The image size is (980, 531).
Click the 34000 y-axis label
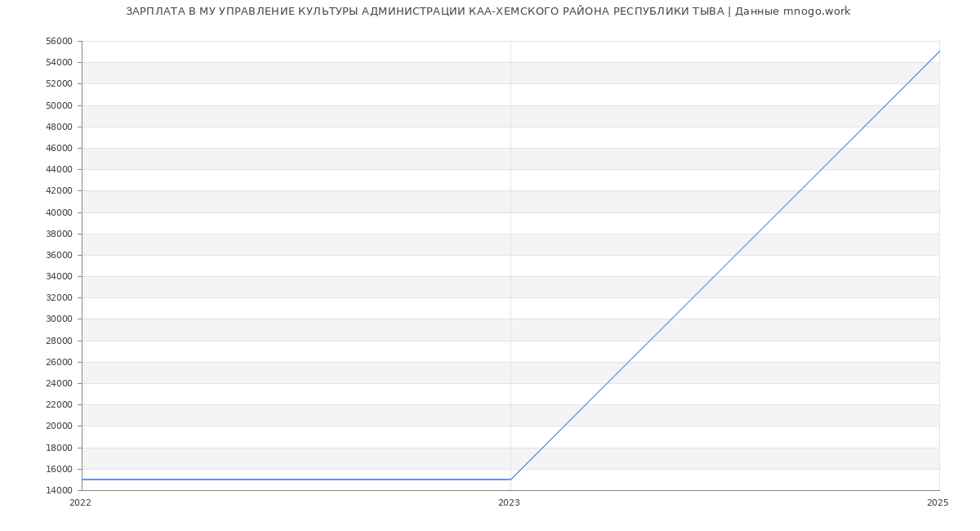(60, 276)
